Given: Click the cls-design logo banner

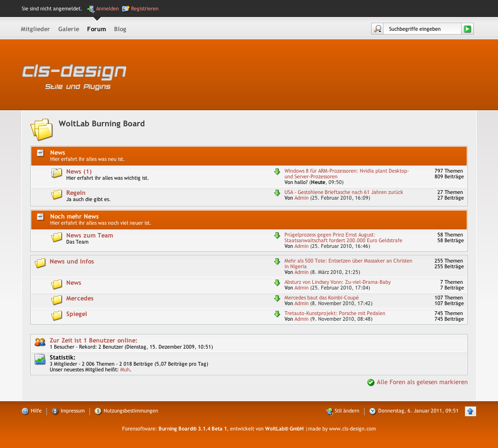Looking at the screenshot, I should [74, 76].
